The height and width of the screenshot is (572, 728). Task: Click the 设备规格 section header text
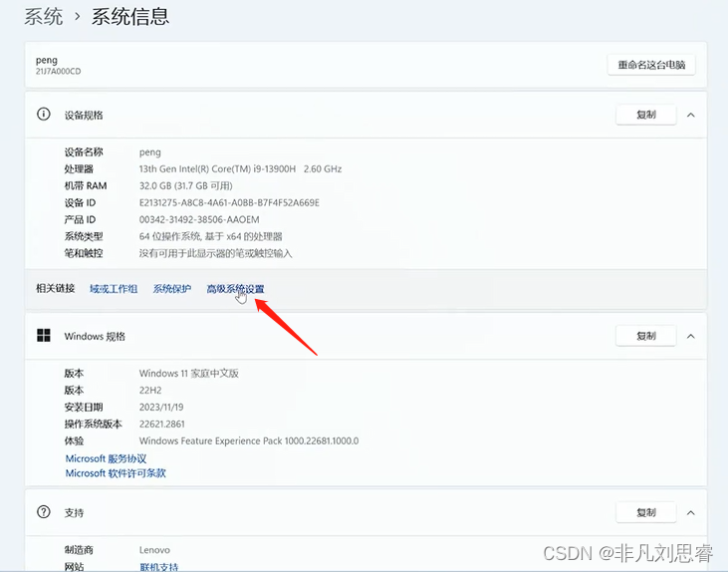(x=84, y=116)
